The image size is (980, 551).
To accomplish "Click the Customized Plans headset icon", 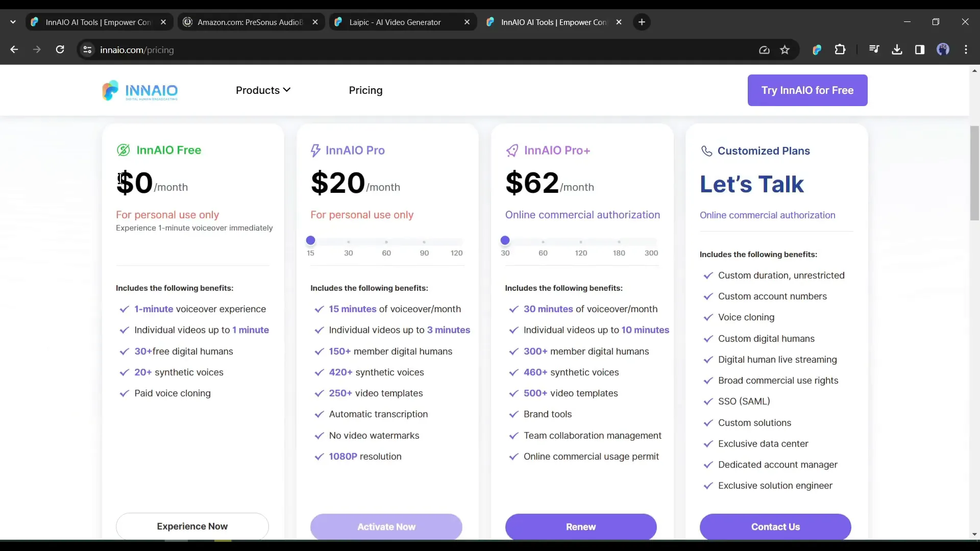I will tap(707, 150).
